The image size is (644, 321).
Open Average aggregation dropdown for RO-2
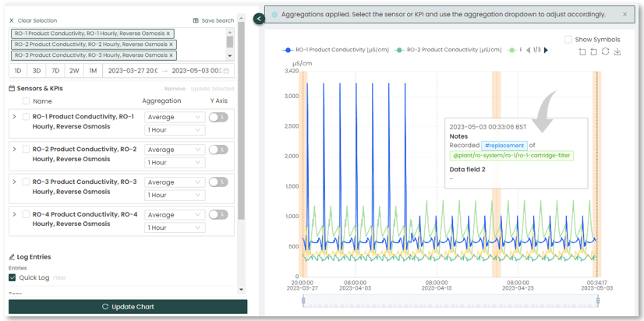point(174,150)
